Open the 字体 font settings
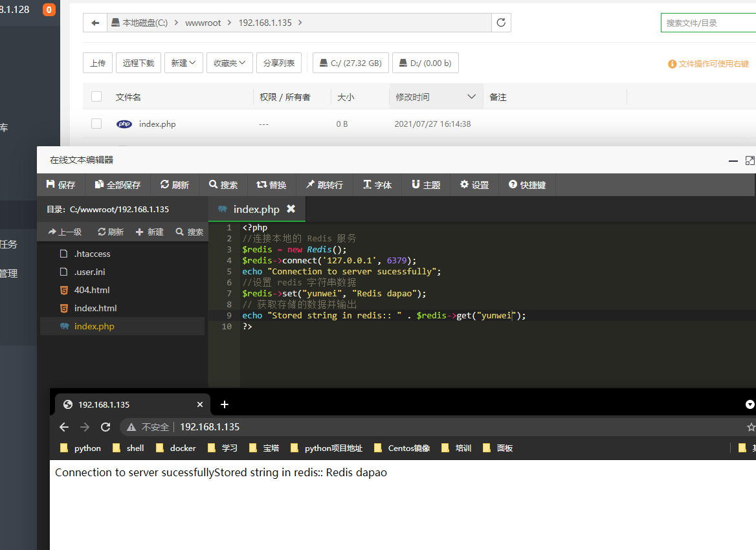 click(377, 184)
